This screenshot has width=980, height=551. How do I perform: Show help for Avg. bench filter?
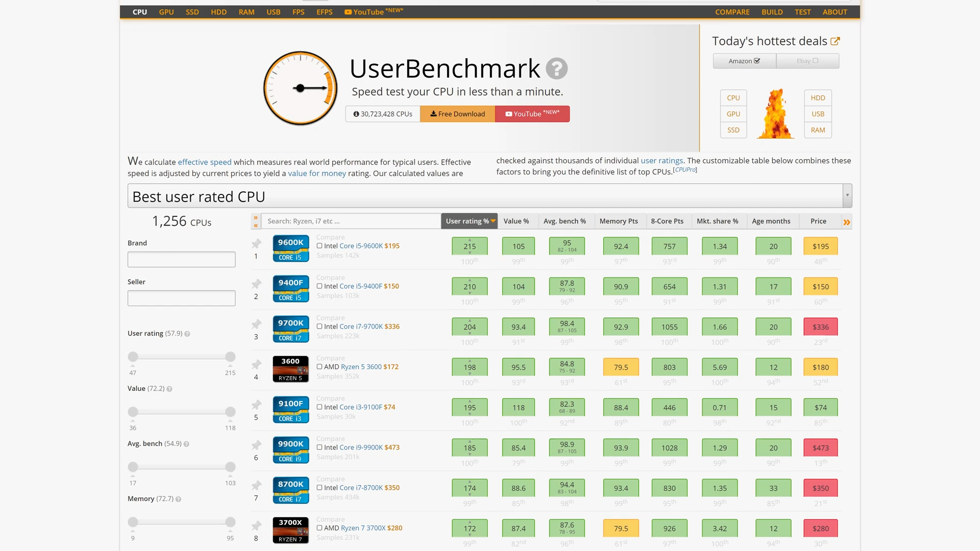[x=186, y=444]
